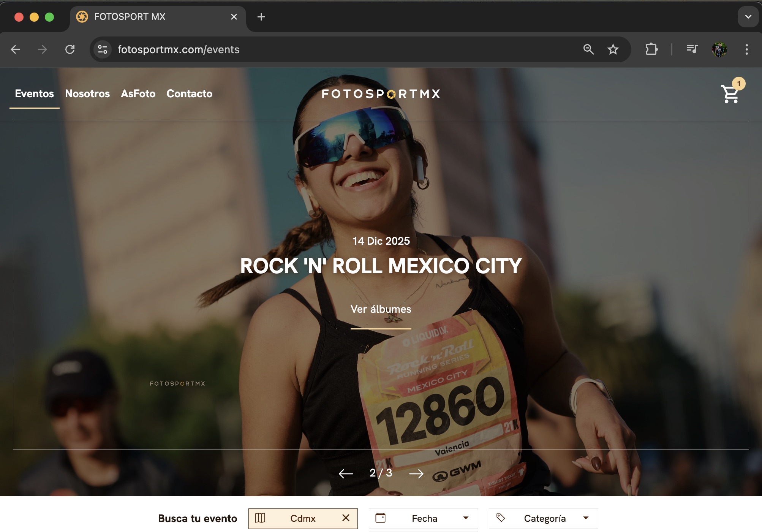Open the tab search chevron dropdown
The image size is (762, 532).
748,17
